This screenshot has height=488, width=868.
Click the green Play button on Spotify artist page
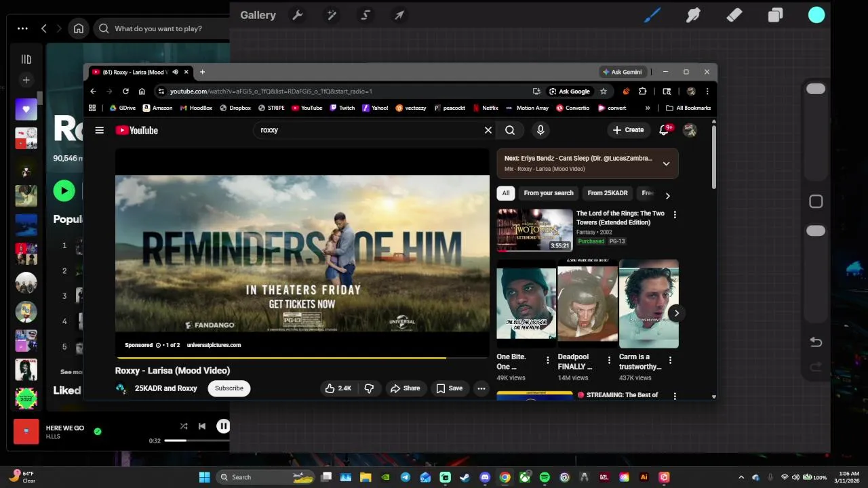64,191
